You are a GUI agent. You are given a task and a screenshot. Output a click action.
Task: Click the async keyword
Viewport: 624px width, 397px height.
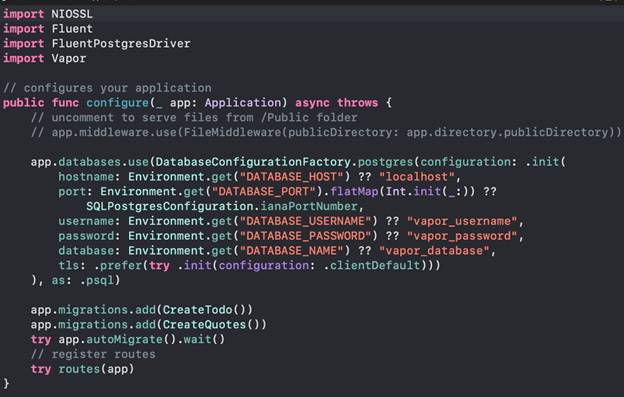coord(312,103)
